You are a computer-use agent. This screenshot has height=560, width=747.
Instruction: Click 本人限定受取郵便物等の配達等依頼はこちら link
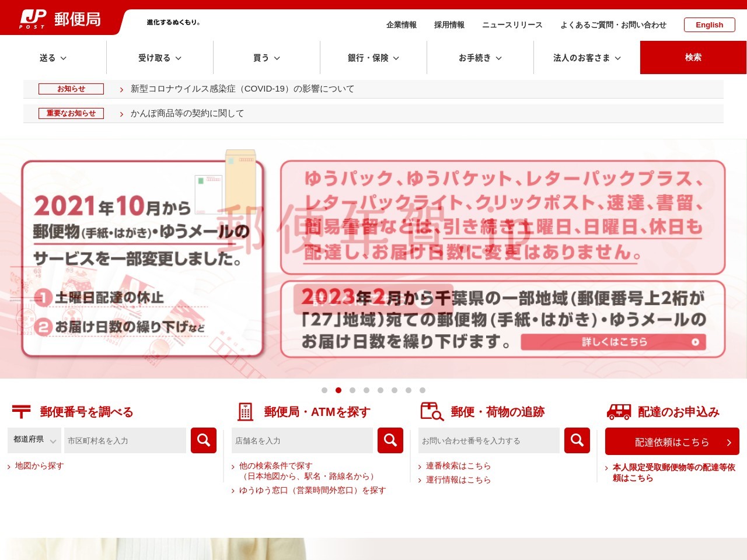coord(673,473)
